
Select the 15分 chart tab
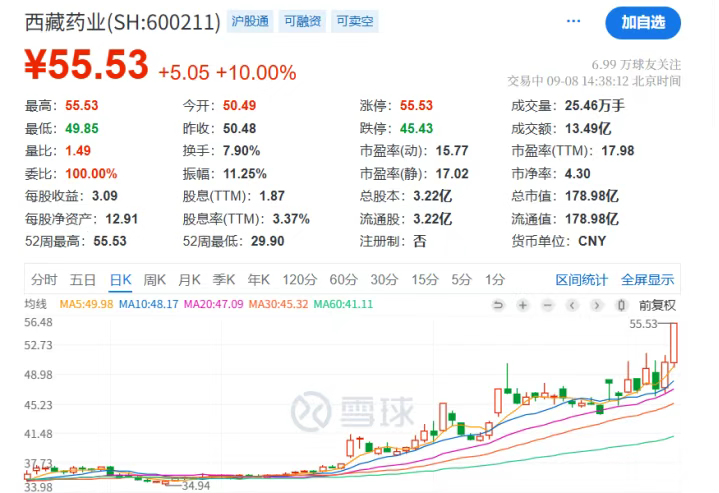click(x=425, y=280)
